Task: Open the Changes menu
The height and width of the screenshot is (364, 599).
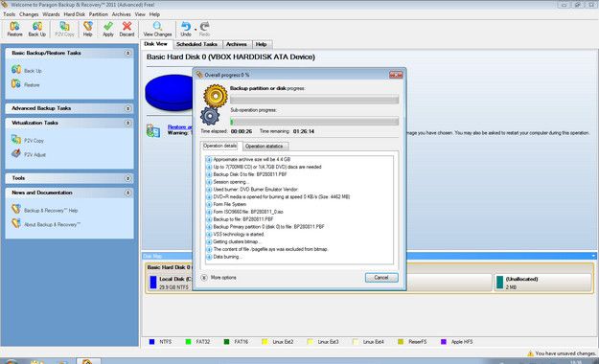Action: tap(29, 14)
